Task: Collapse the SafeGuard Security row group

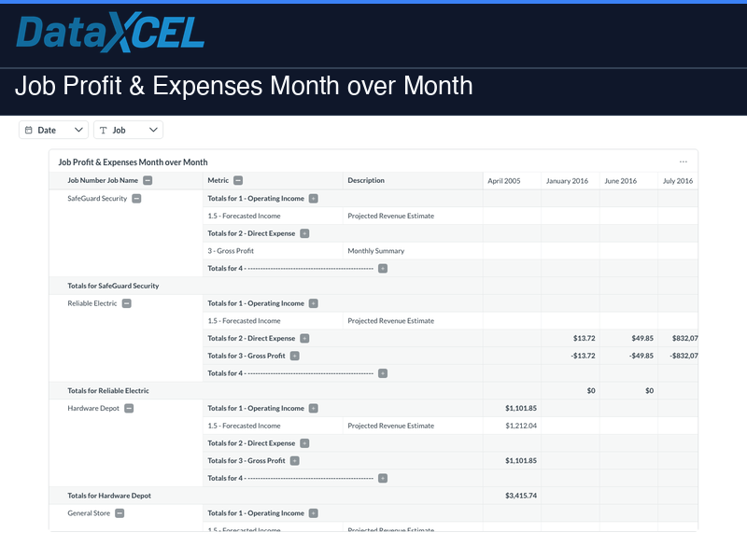Action: pos(136,198)
